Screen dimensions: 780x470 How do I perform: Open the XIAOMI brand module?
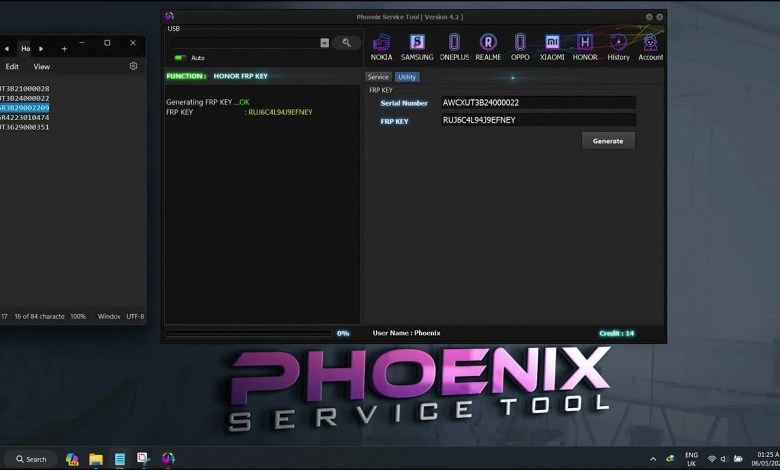click(552, 47)
